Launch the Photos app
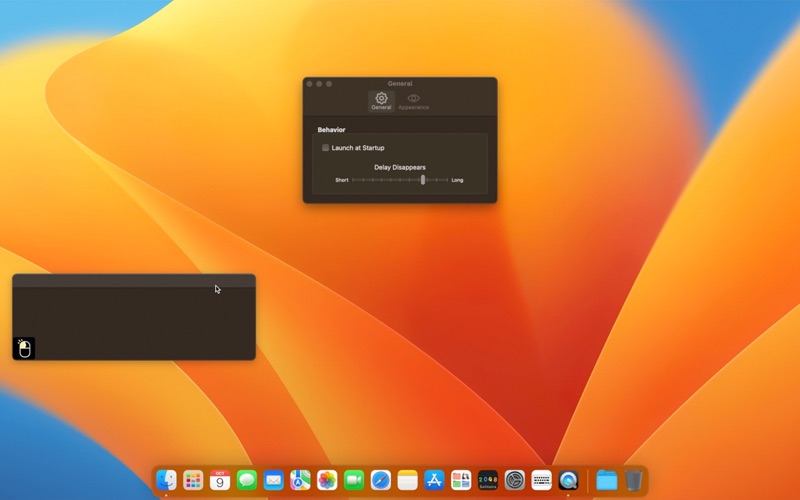 click(x=327, y=480)
